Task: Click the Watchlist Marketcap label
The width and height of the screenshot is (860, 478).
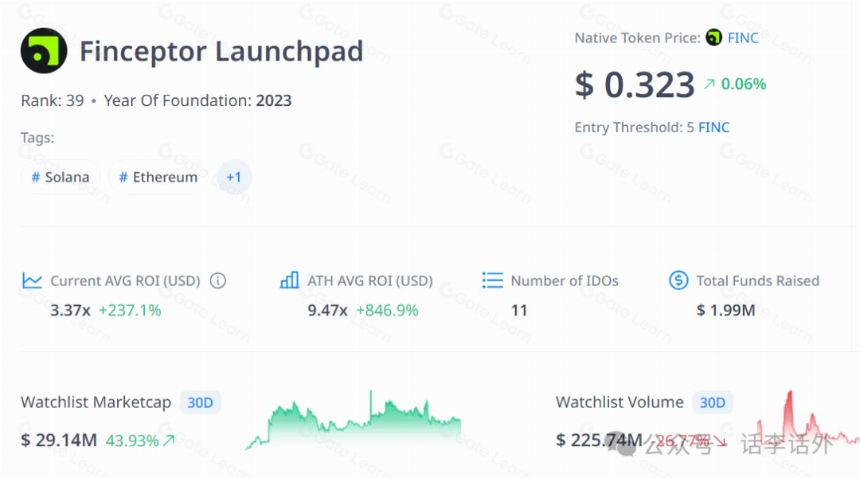Action: (96, 402)
